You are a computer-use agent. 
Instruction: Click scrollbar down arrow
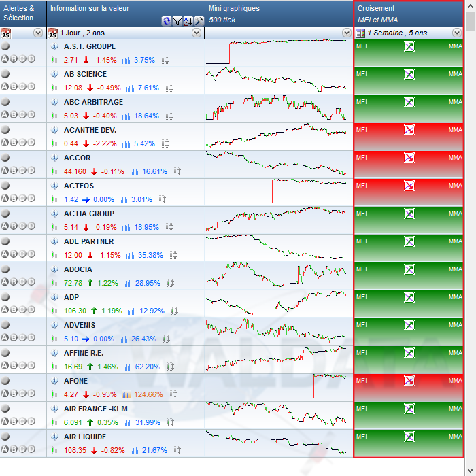point(471,471)
